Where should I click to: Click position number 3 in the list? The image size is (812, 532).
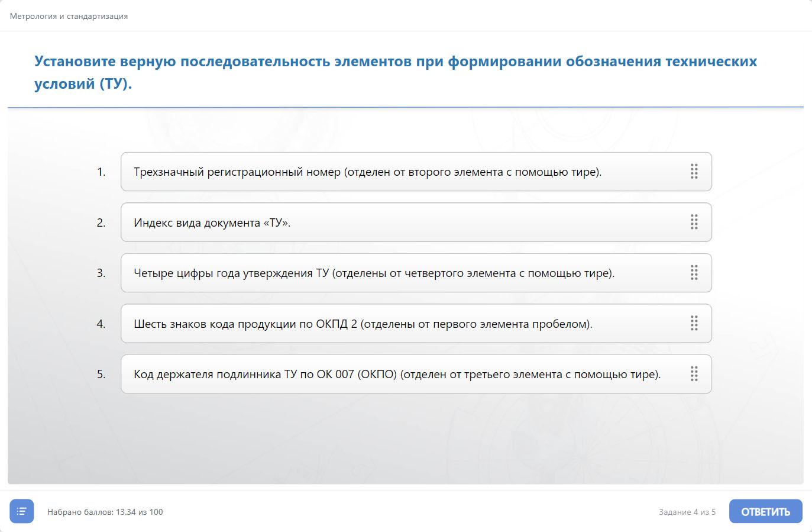click(x=101, y=273)
